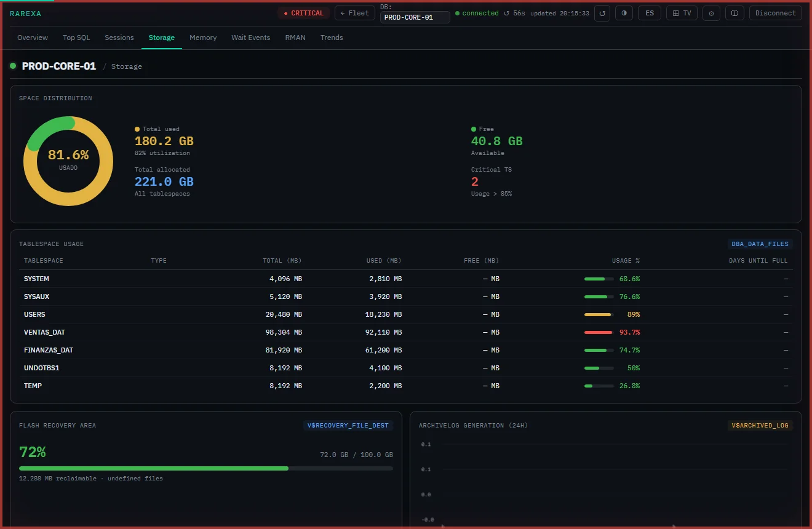Sort by TOTAL (MB) column header
Image resolution: width=812 pixels, height=529 pixels.
click(x=282, y=261)
